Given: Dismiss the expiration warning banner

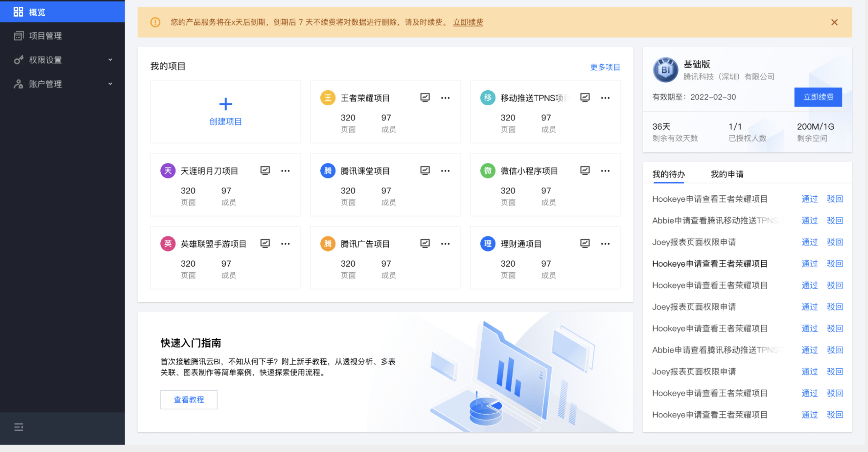Looking at the screenshot, I should click(x=834, y=22).
